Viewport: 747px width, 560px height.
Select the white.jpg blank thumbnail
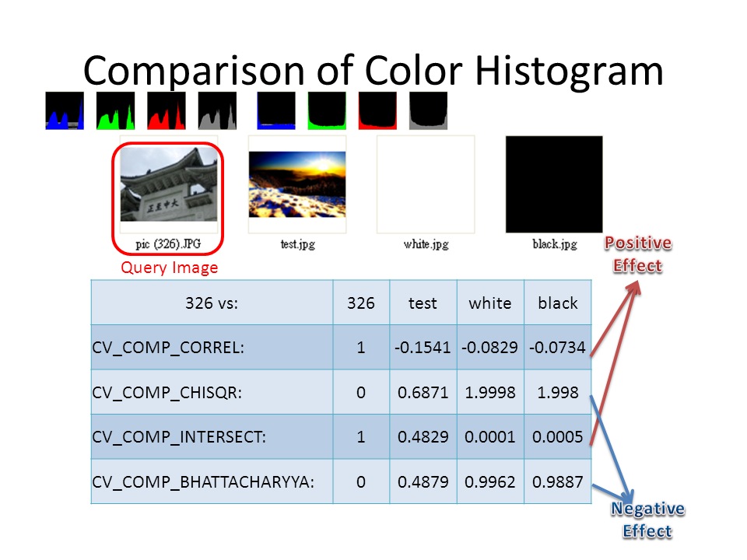tap(426, 185)
